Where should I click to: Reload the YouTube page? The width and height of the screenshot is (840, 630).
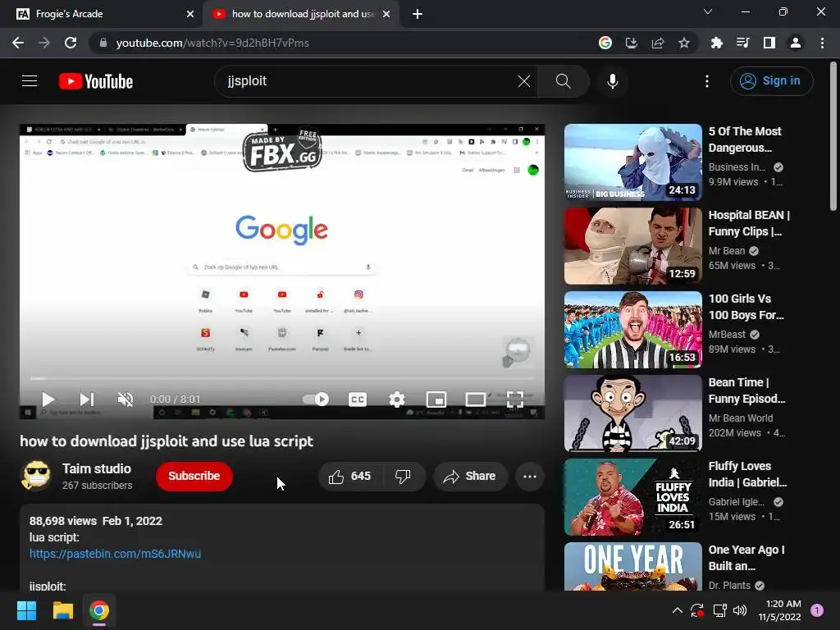tap(71, 43)
